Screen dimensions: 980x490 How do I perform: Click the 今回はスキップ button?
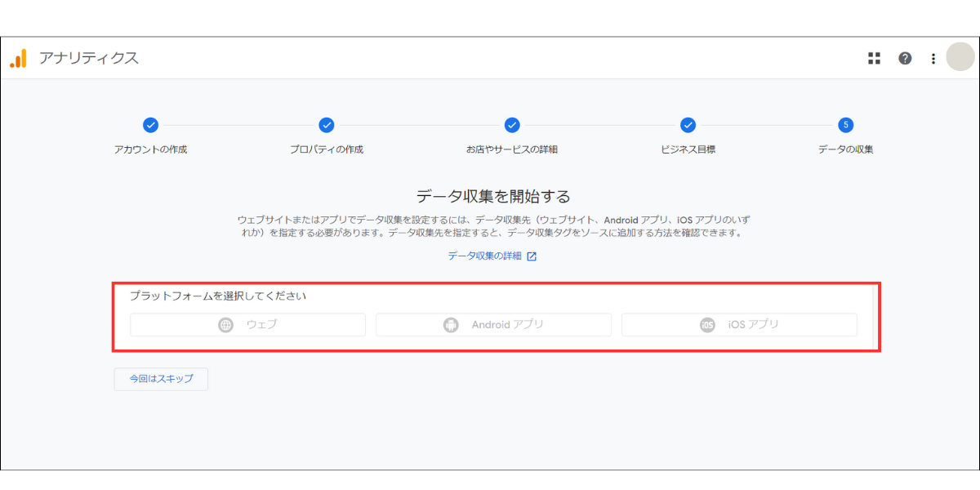pos(161,379)
